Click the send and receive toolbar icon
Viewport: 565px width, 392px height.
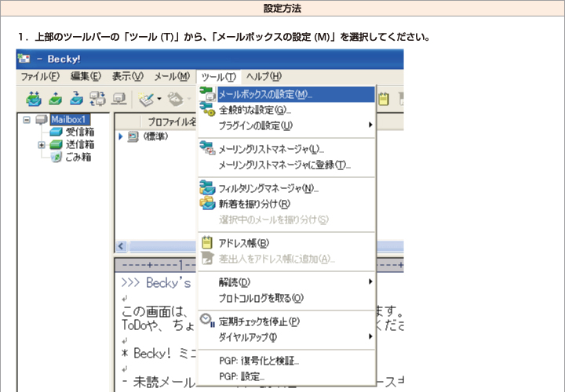97,98
